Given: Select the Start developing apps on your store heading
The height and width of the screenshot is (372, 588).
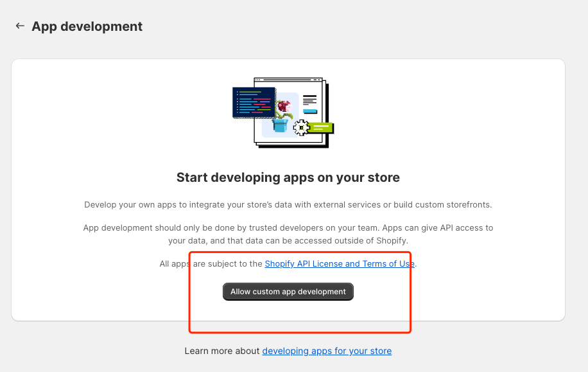Looking at the screenshot, I should (x=288, y=177).
